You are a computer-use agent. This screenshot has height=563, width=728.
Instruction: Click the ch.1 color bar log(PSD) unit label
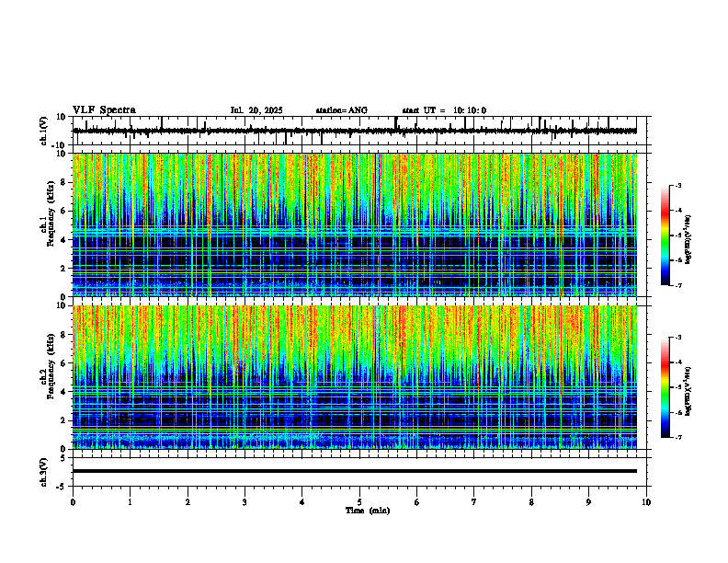[688, 240]
